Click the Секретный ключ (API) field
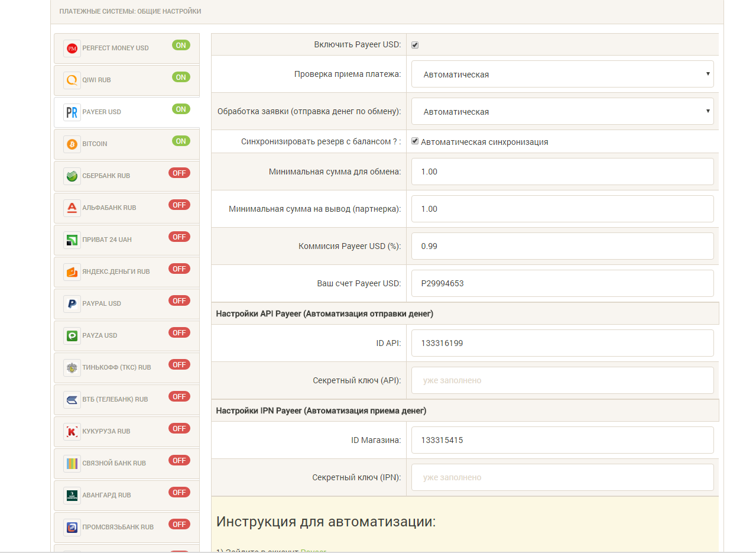 click(562, 380)
